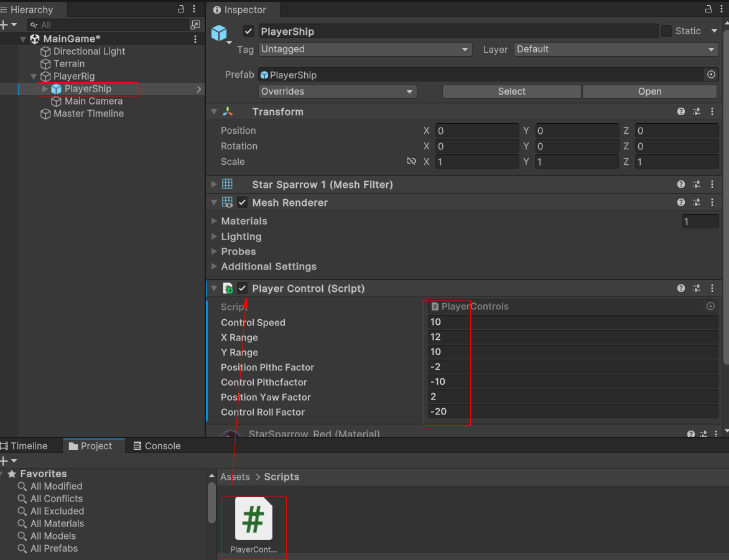The image size is (729, 560).
Task: Open the Project panel create plus dropdown
Action: coord(9,461)
